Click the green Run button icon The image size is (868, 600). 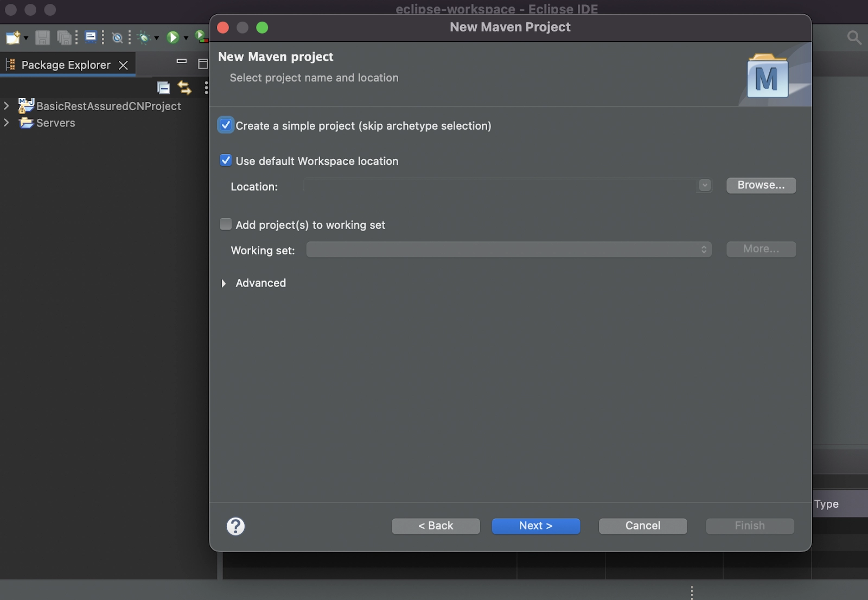tap(173, 37)
